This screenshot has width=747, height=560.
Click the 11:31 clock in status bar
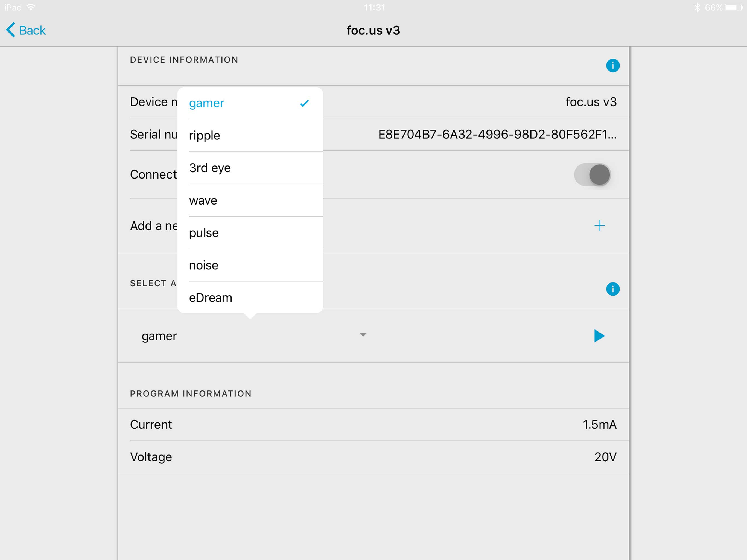click(x=375, y=7)
